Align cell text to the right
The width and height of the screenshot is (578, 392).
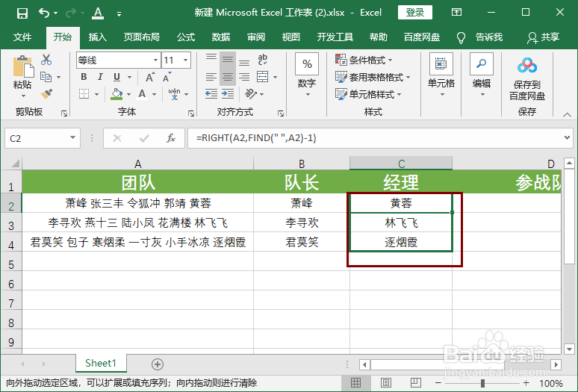244,77
